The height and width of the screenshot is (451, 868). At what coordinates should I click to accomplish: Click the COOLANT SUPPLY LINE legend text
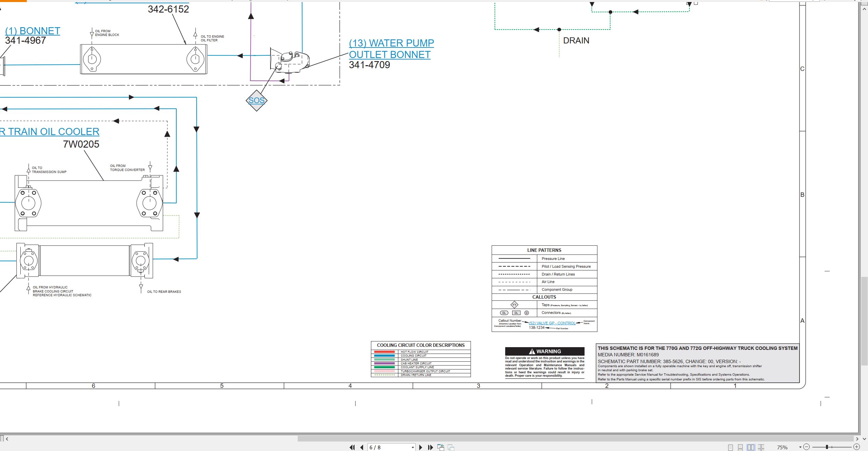tap(417, 367)
